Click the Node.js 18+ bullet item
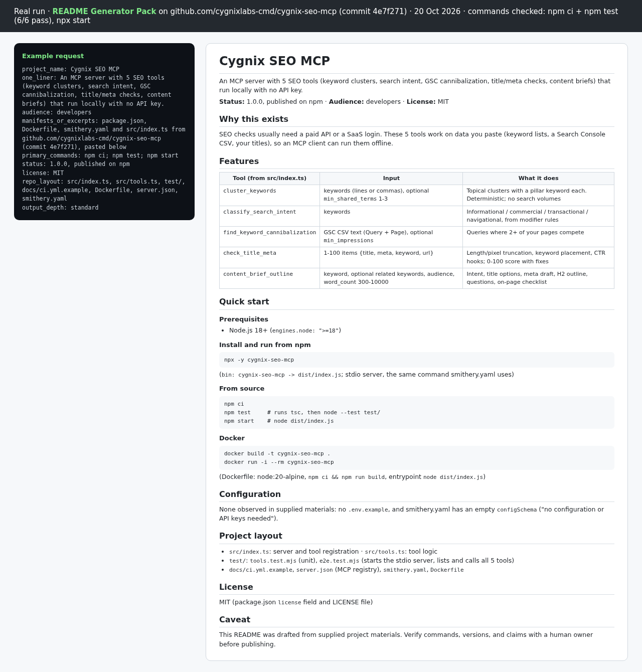 point(285,330)
